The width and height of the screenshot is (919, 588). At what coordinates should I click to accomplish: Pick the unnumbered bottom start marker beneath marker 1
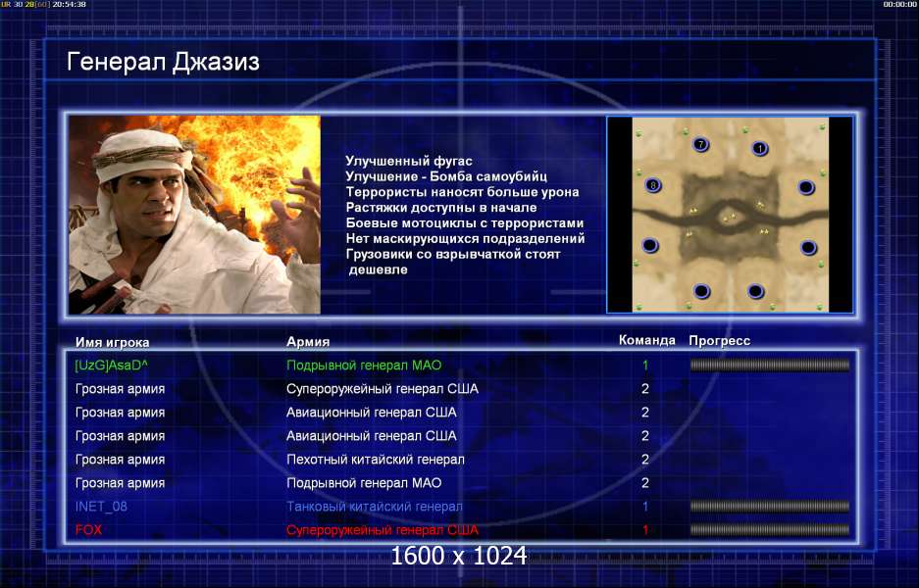click(756, 290)
